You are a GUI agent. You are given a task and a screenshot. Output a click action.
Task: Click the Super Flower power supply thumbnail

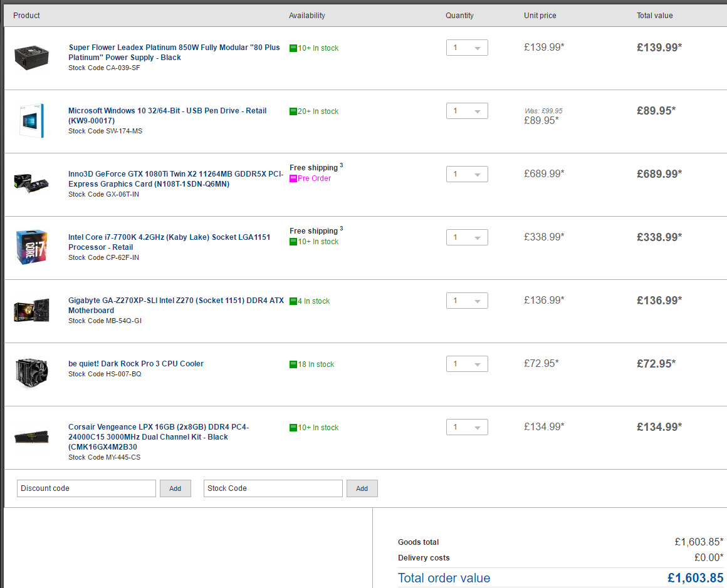point(31,57)
